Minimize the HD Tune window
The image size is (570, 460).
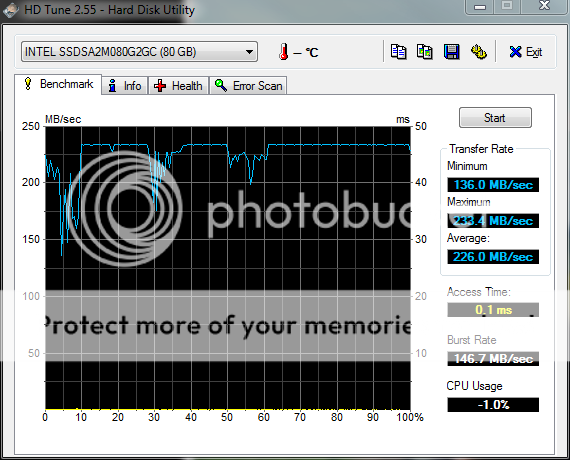point(480,7)
